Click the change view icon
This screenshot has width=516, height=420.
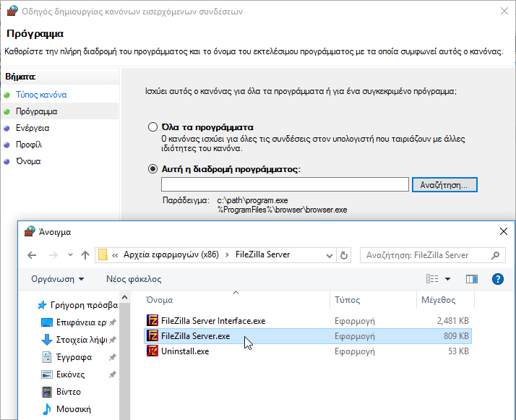point(432,279)
